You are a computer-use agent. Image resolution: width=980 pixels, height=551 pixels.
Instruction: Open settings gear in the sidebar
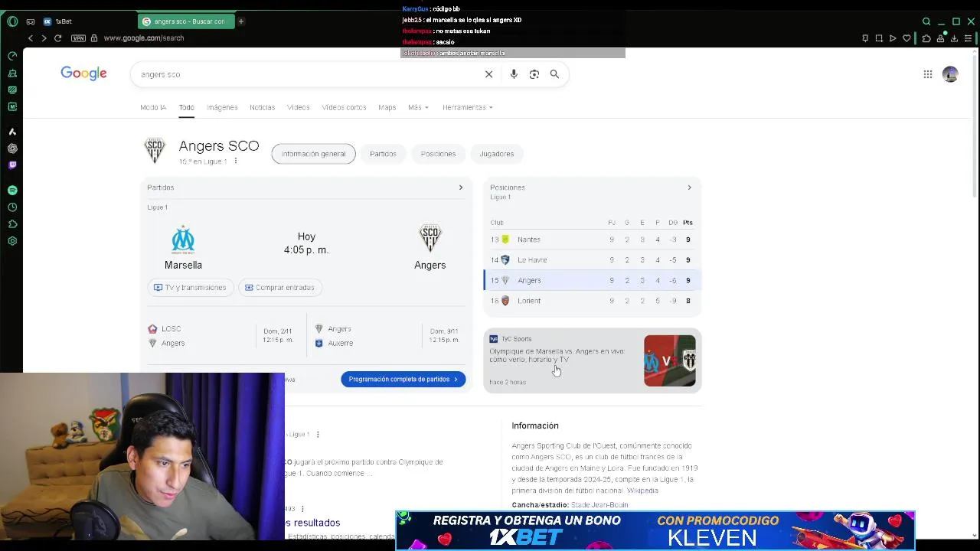tap(12, 241)
